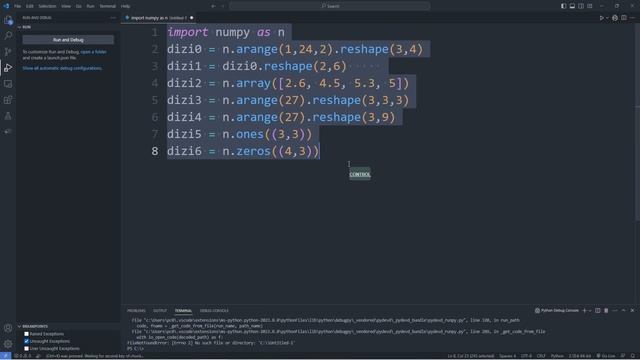Screen dimensions: 640x360
Task: Click the Python Debug Console terminal label
Action: 557,311
